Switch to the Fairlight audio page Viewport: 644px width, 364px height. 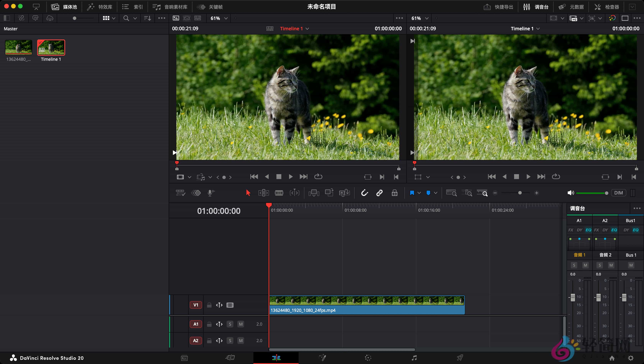(414, 358)
